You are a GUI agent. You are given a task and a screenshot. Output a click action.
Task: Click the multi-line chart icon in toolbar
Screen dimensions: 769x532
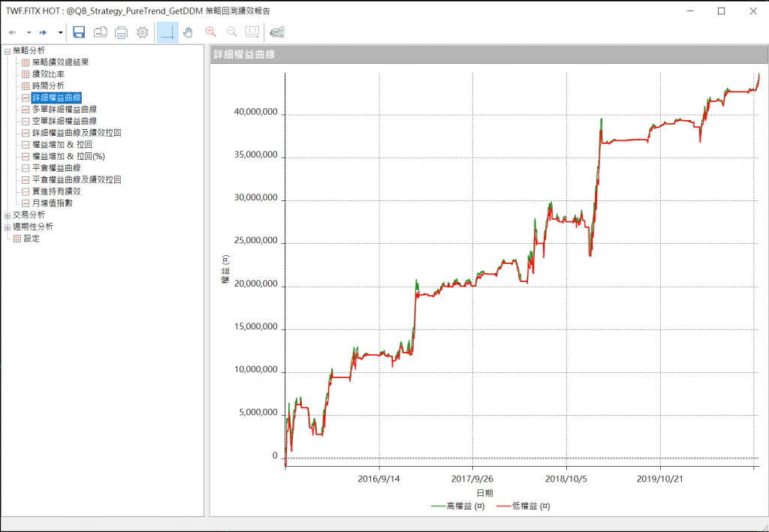(x=277, y=32)
